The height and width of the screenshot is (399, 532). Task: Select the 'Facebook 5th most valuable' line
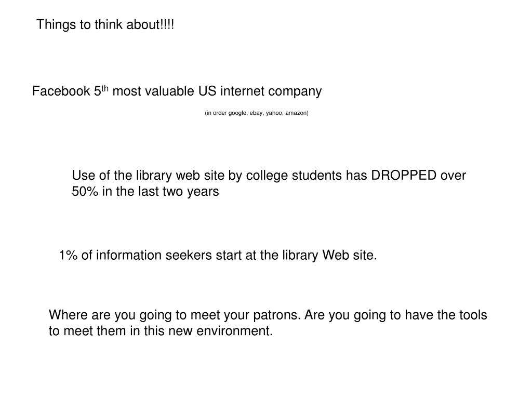tap(177, 91)
